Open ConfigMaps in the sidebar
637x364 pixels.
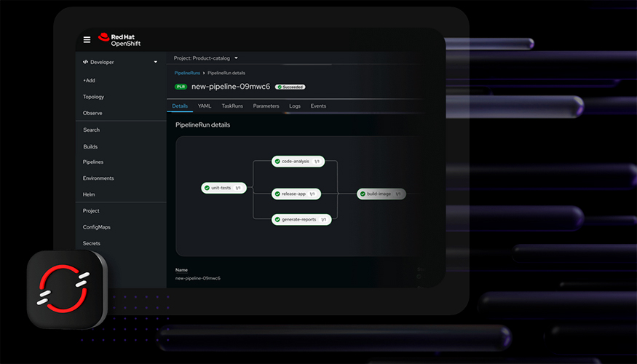[x=97, y=227]
